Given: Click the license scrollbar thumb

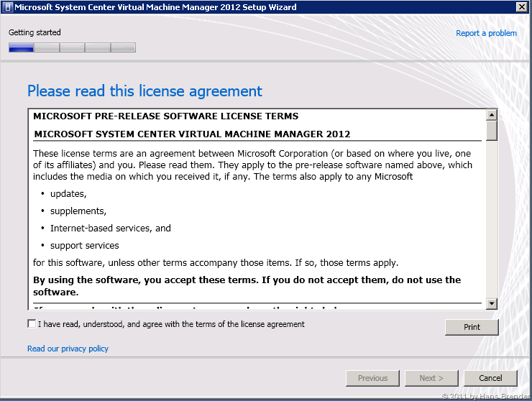Looking at the screenshot, I should (492, 131).
